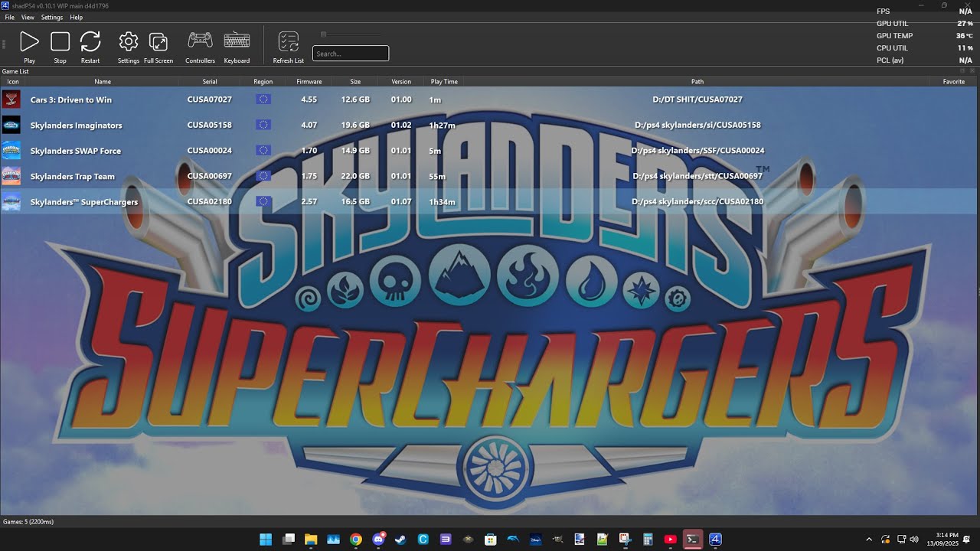Open the Help menu
Screen dimensions: 980x551
77,17
